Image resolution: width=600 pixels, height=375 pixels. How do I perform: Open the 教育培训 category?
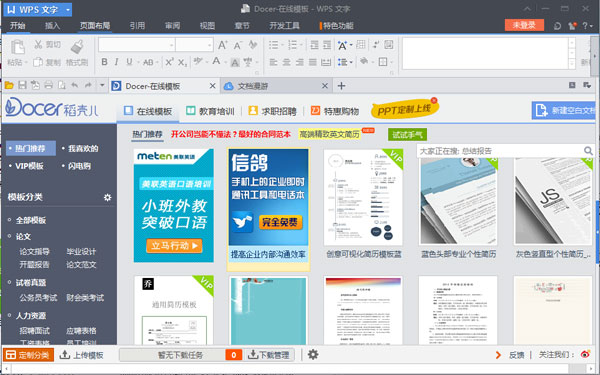(x=210, y=111)
